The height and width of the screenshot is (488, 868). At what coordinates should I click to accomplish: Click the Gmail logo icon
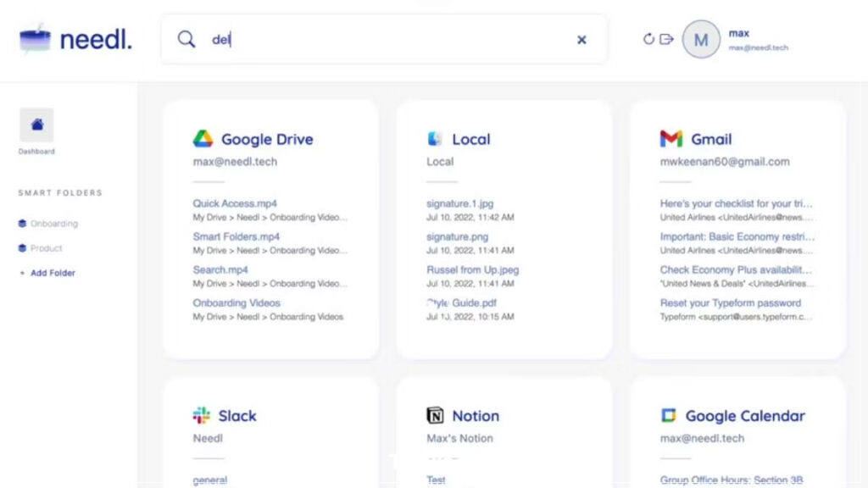[x=671, y=138]
